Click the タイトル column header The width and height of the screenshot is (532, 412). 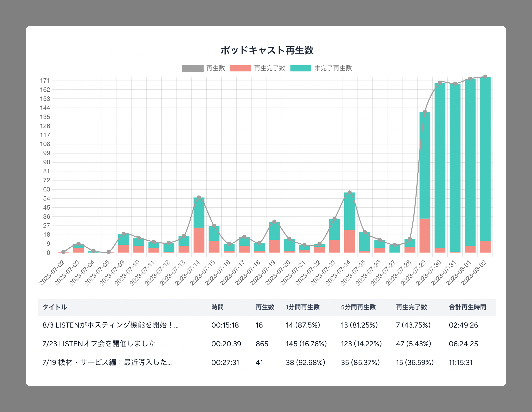(55, 307)
